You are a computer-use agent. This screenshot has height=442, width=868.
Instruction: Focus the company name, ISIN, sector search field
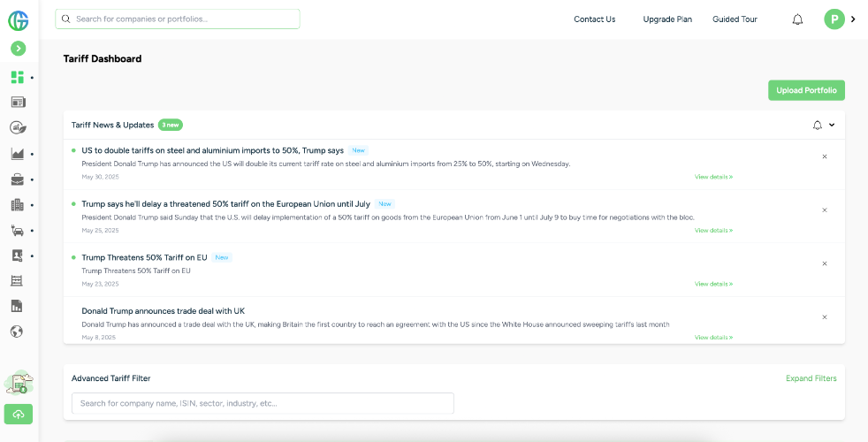(x=263, y=403)
